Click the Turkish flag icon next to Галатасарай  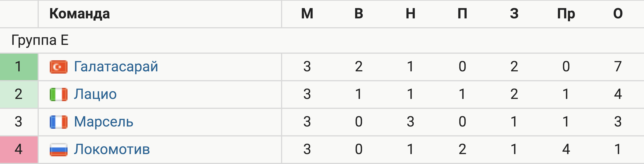[x=58, y=67]
